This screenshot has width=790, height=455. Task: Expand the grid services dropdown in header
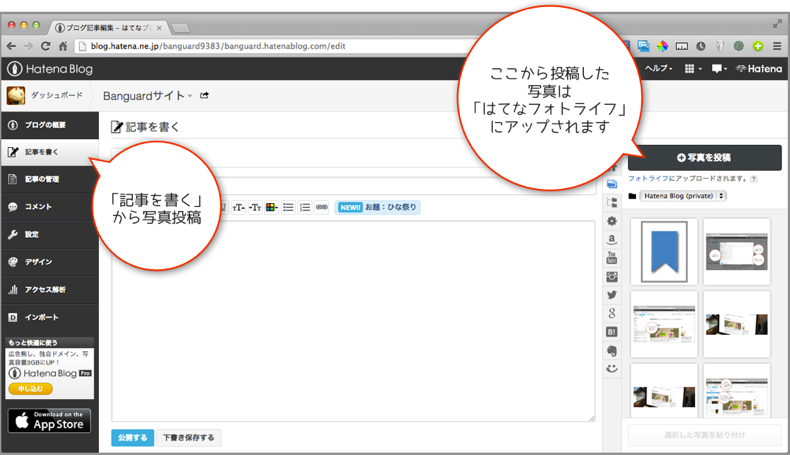[693, 69]
